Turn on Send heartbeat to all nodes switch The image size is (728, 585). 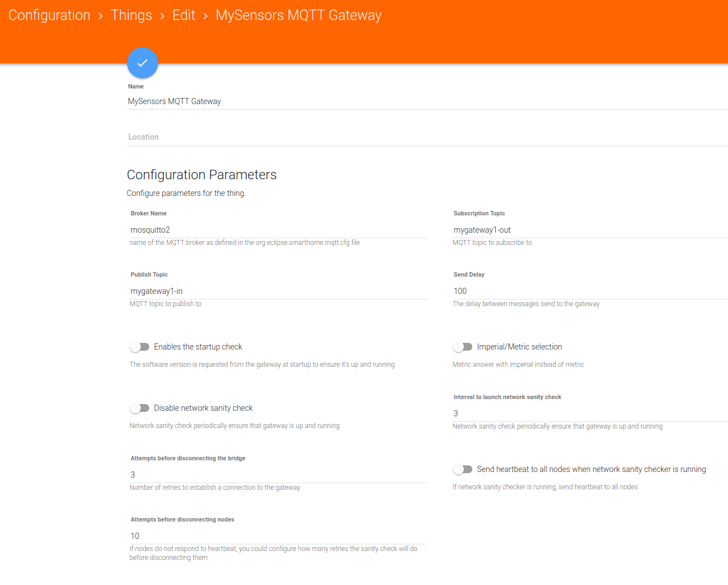[x=462, y=469]
